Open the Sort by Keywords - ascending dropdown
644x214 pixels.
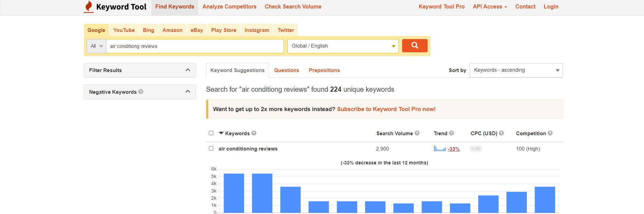pyautogui.click(x=516, y=70)
